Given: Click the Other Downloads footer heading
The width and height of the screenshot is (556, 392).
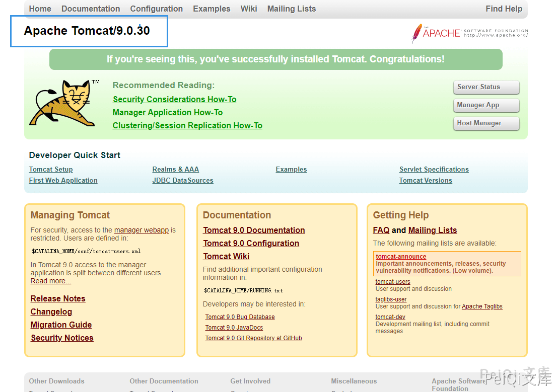Looking at the screenshot, I should click(x=57, y=381).
